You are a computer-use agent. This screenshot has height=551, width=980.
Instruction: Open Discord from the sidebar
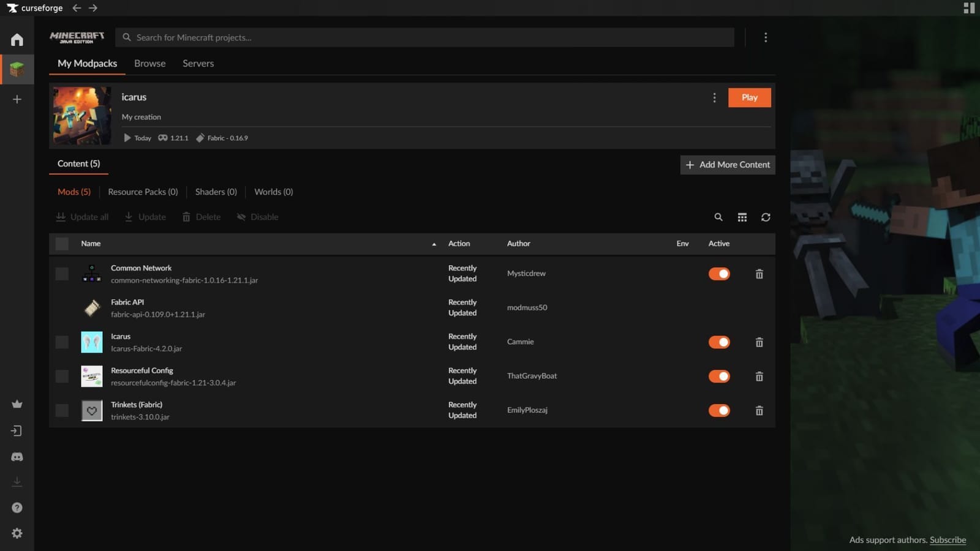click(17, 456)
